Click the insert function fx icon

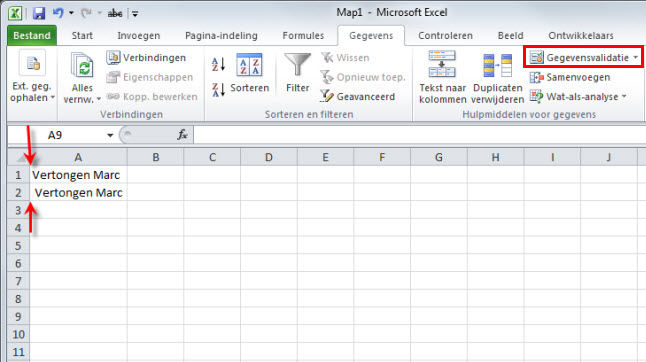click(183, 135)
